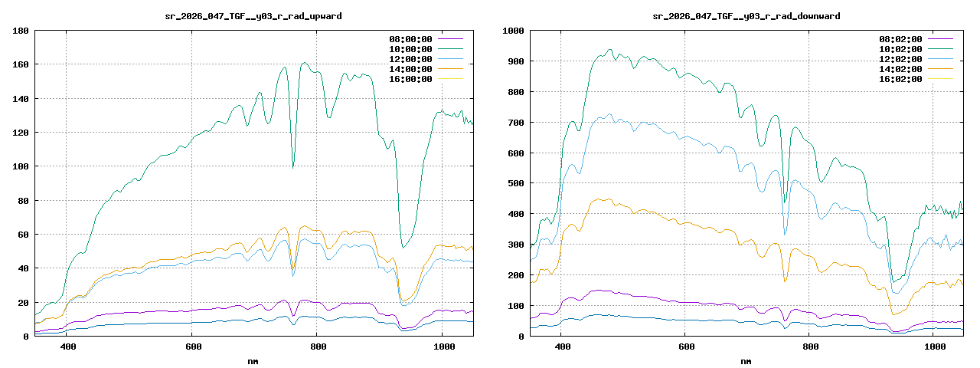Toggle the 10:00:00 legend entry label
Viewport: 980px width, 368px height.
tap(410, 49)
